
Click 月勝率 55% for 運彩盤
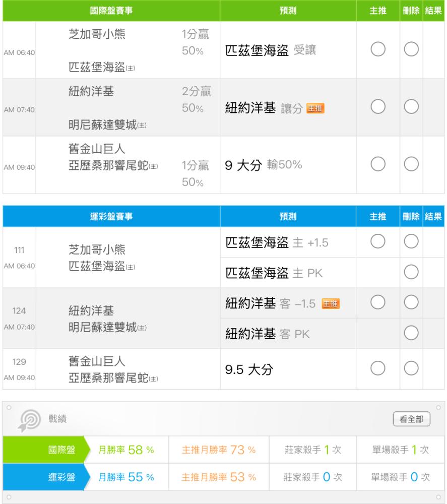126,477
